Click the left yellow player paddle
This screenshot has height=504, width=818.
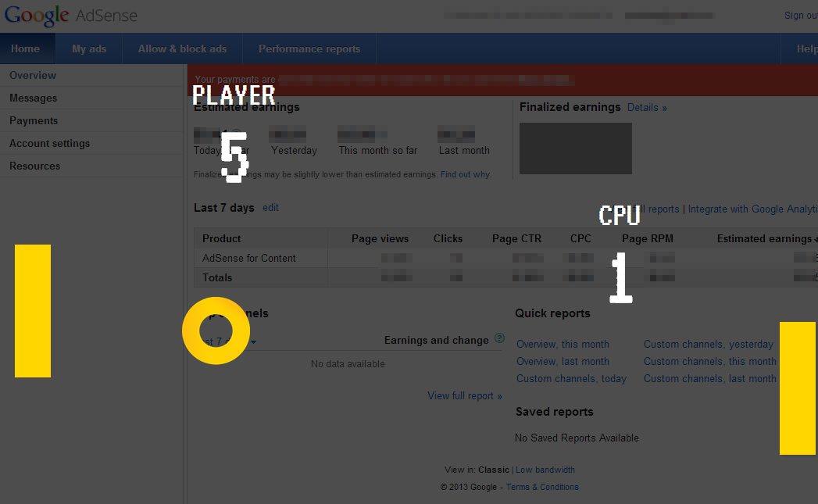pyautogui.click(x=33, y=310)
